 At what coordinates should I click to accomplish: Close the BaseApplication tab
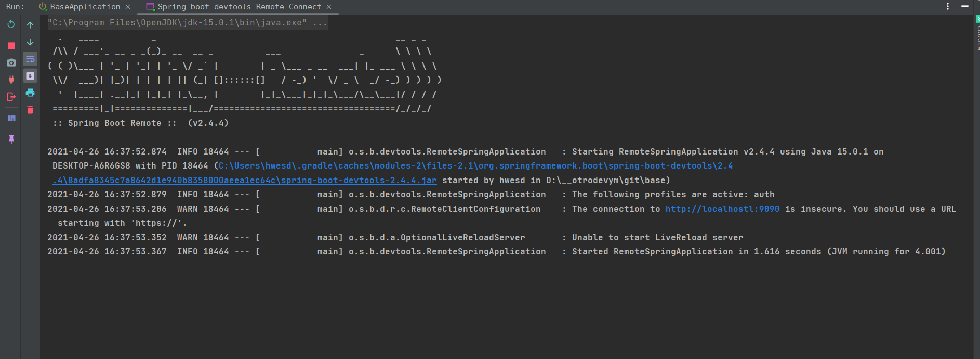point(128,7)
